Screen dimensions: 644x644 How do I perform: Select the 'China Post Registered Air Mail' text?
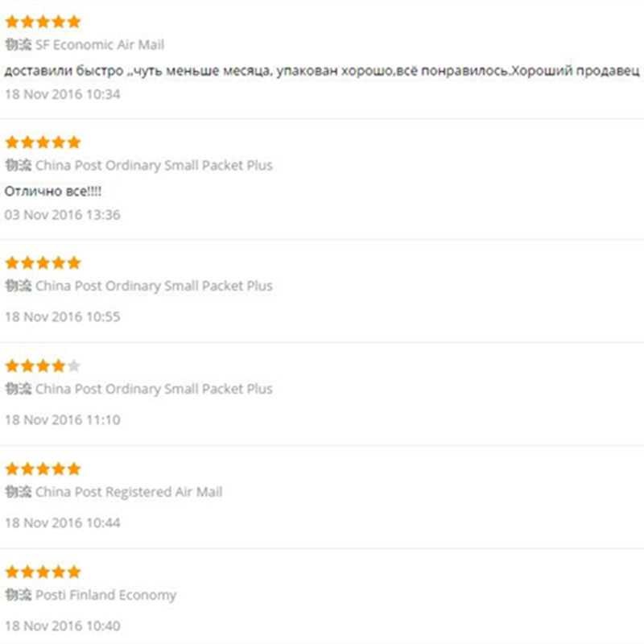click(x=129, y=492)
